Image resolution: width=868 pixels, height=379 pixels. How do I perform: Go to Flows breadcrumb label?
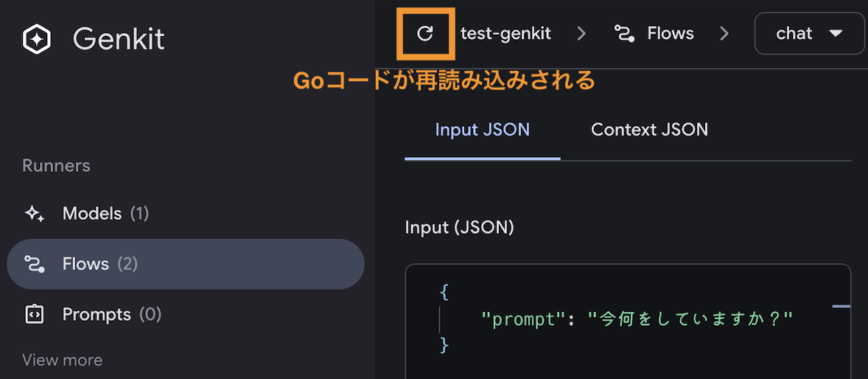[671, 34]
